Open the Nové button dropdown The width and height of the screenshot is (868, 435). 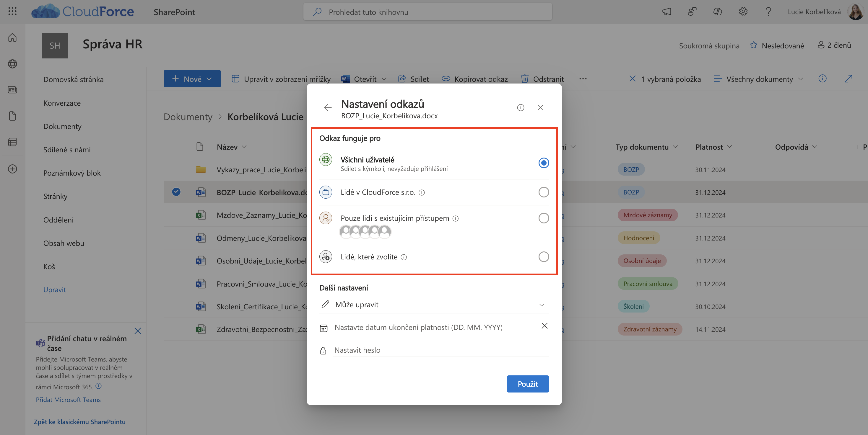point(192,79)
